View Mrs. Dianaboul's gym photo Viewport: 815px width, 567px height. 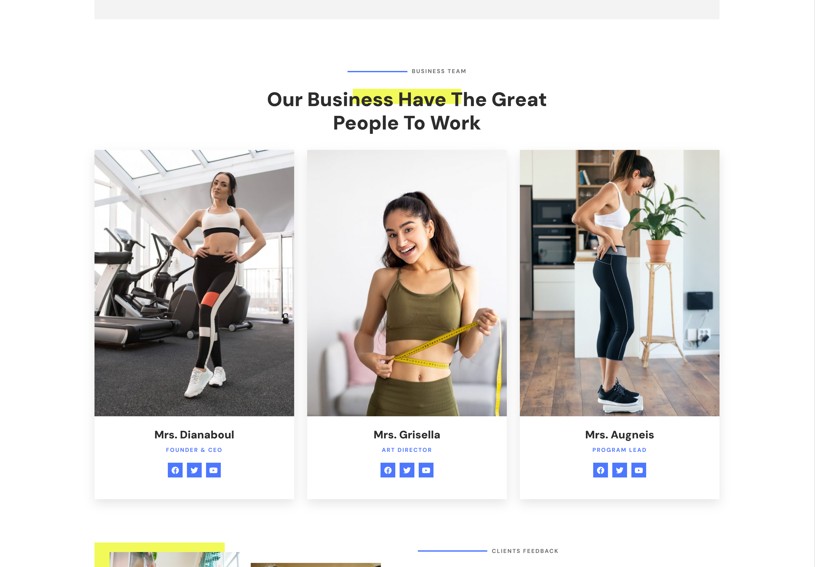pyautogui.click(x=194, y=283)
